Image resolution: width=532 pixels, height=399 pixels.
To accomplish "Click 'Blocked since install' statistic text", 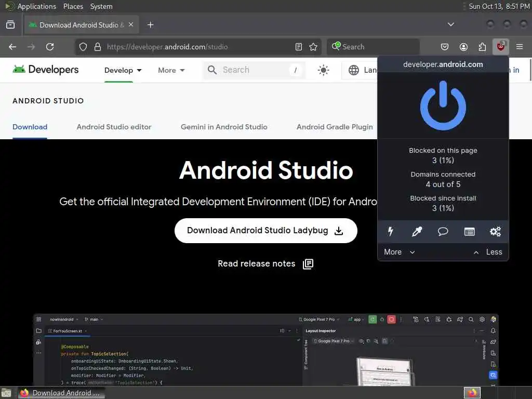I will [443, 198].
